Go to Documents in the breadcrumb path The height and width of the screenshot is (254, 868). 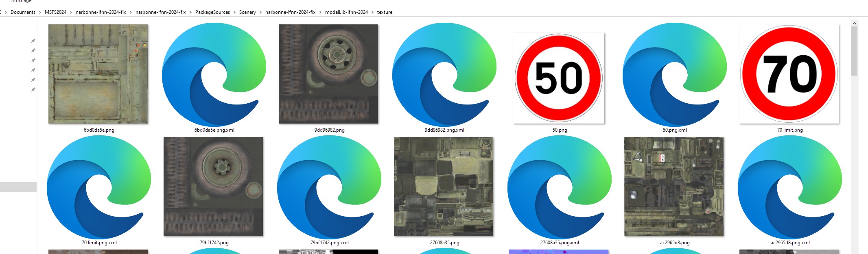(x=23, y=12)
